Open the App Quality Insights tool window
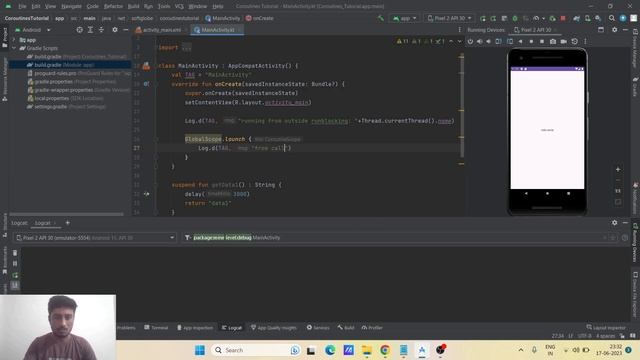 [x=273, y=327]
